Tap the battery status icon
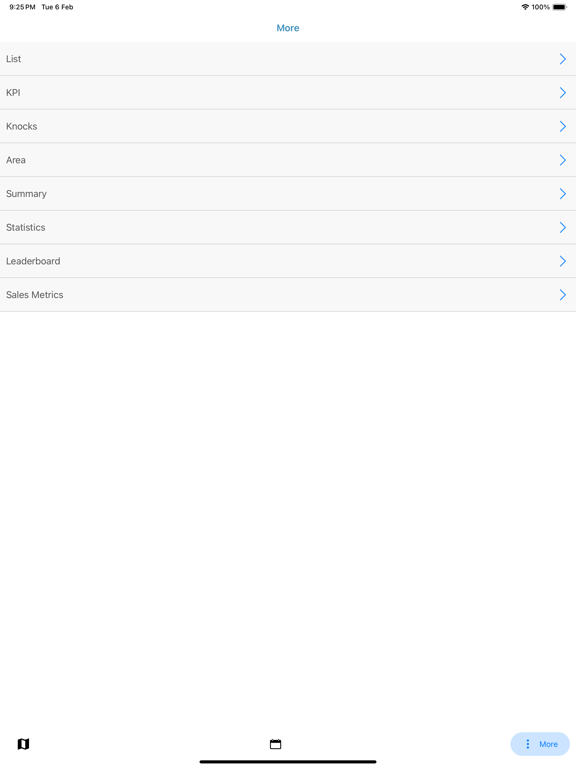 559,7
